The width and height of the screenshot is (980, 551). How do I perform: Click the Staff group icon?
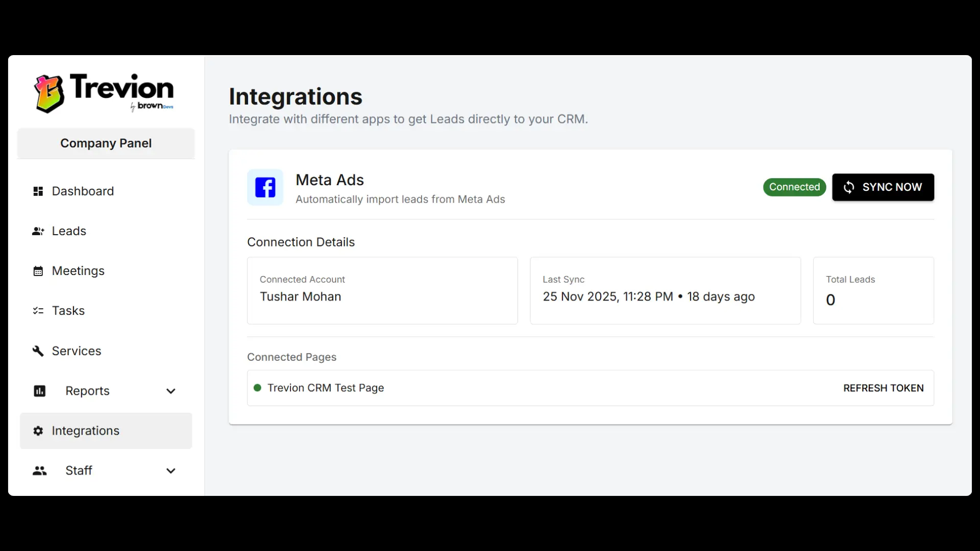pyautogui.click(x=40, y=471)
